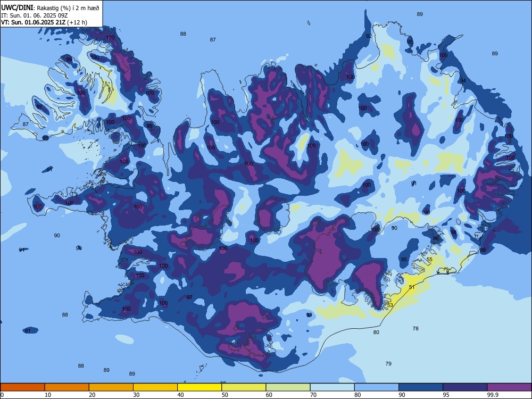The width and height of the screenshot is (532, 399).
Task: Click the '60' legend tick label
Action: click(x=269, y=395)
